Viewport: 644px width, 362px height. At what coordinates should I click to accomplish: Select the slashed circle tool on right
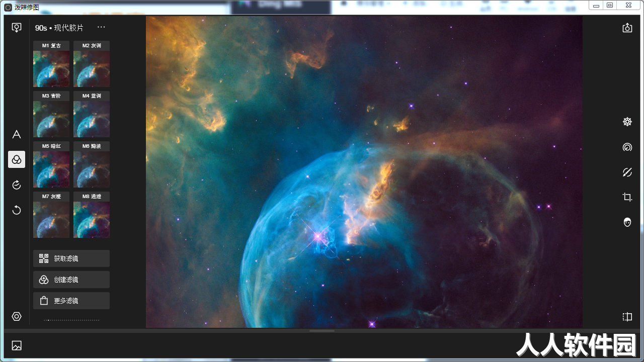pyautogui.click(x=627, y=172)
